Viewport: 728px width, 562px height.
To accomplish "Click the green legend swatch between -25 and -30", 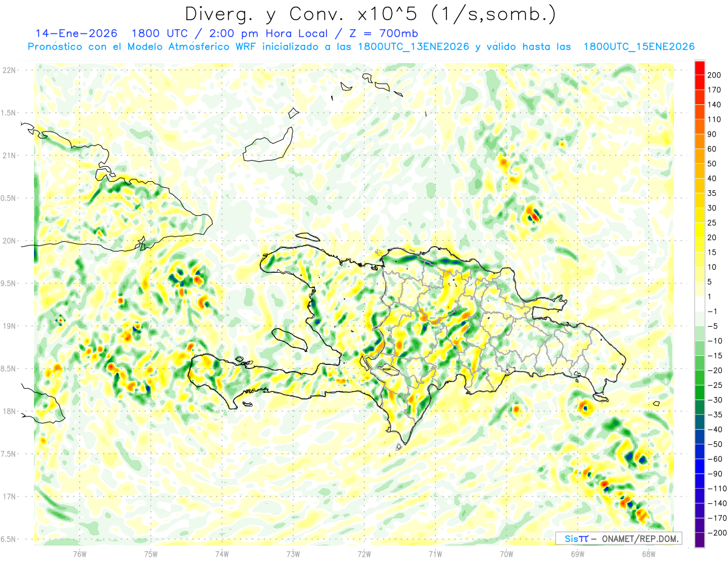I will pyautogui.click(x=699, y=393).
